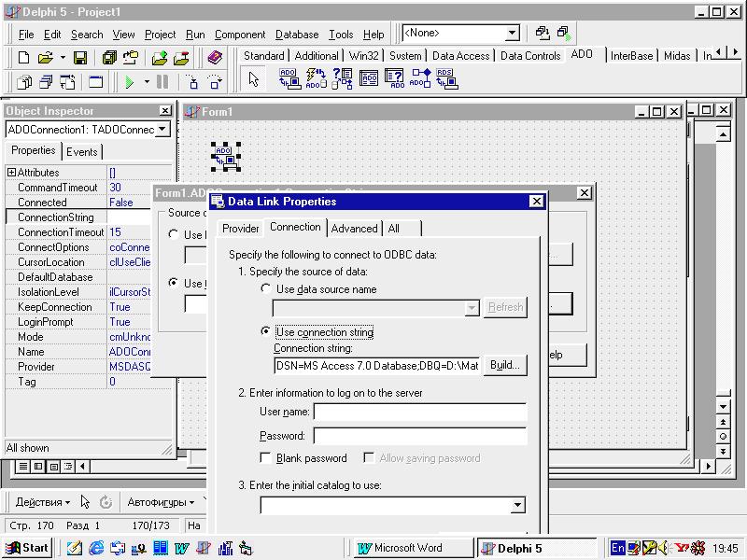Select the ADOCommand component in palette
Screen dimensions: 747x560
click(316, 78)
